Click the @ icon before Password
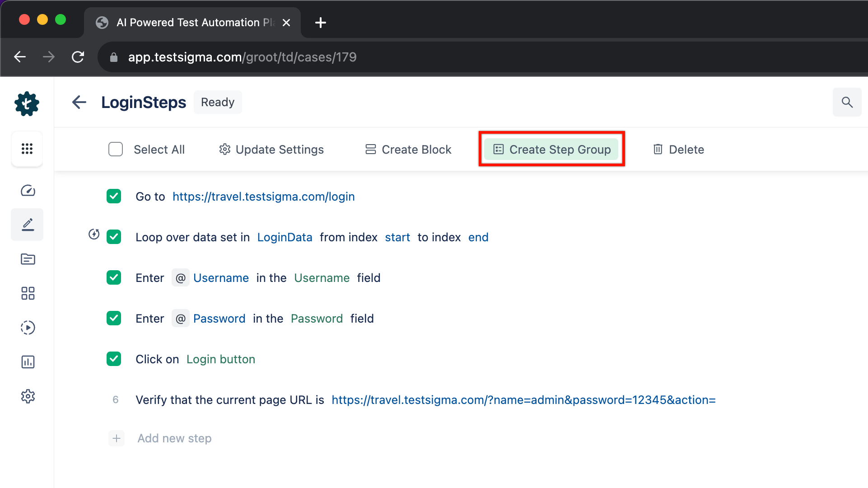The height and width of the screenshot is (488, 868). 181,319
